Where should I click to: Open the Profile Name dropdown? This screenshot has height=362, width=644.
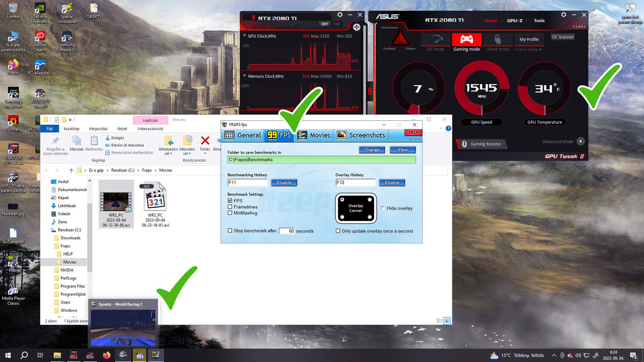528,49
